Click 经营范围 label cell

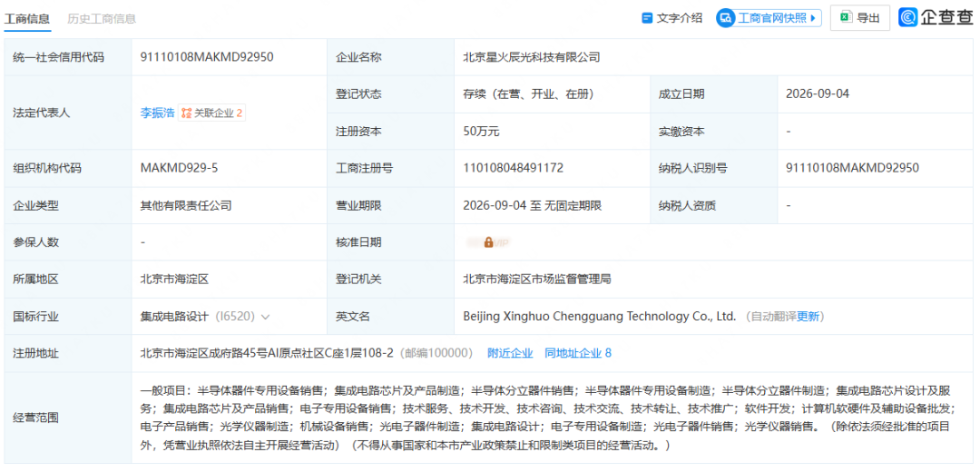tap(68, 418)
